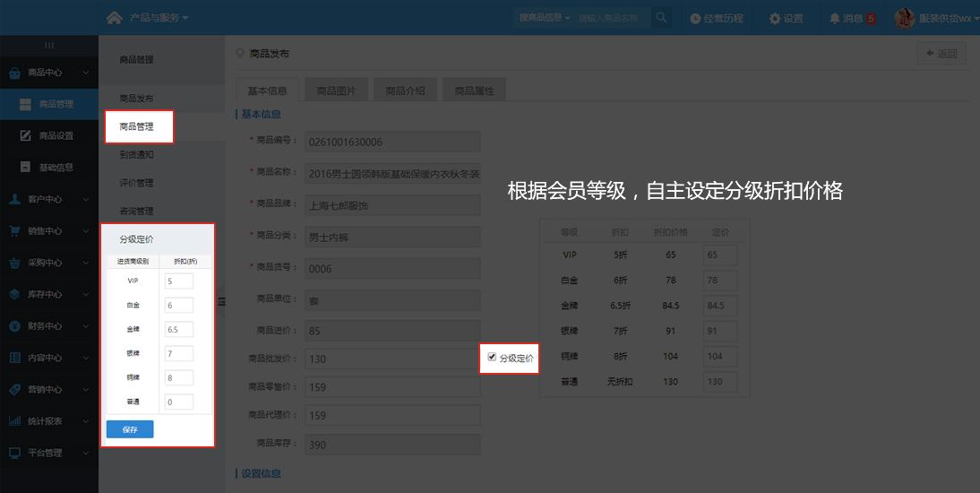Click 商品库存 field showing 390
Screen dimensions: 980x493
point(392,445)
